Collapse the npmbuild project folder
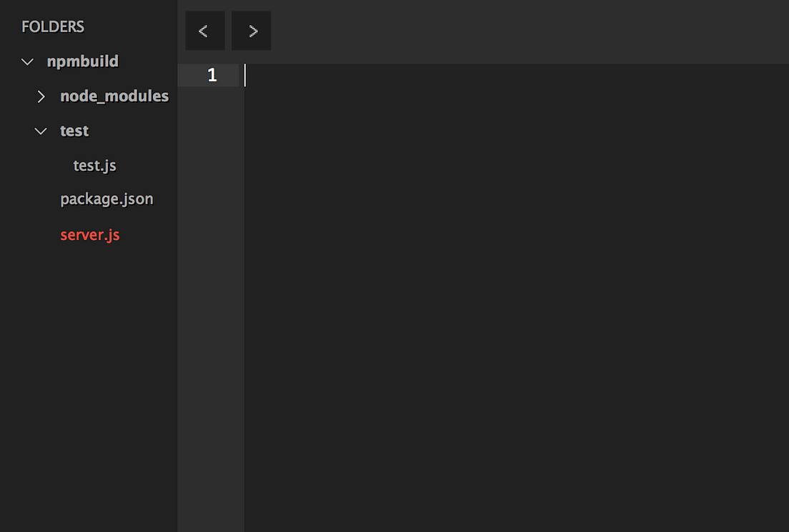The image size is (789, 532). [26, 61]
